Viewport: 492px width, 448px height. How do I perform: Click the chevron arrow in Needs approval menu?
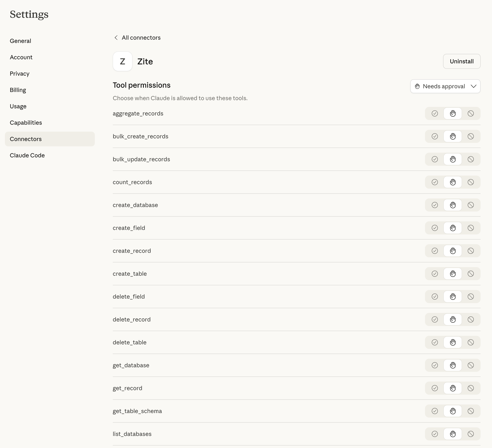[473, 86]
